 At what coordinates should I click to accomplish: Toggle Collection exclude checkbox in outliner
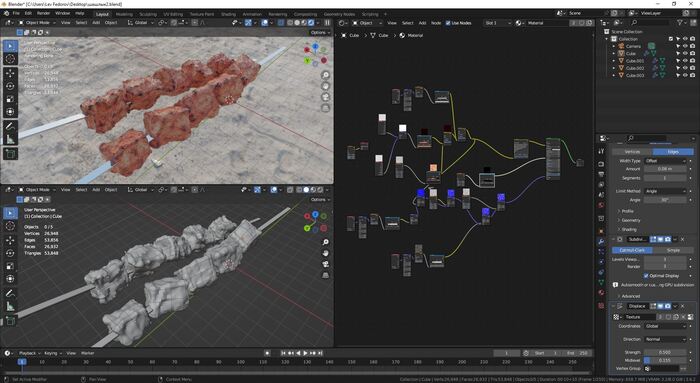[671, 39]
